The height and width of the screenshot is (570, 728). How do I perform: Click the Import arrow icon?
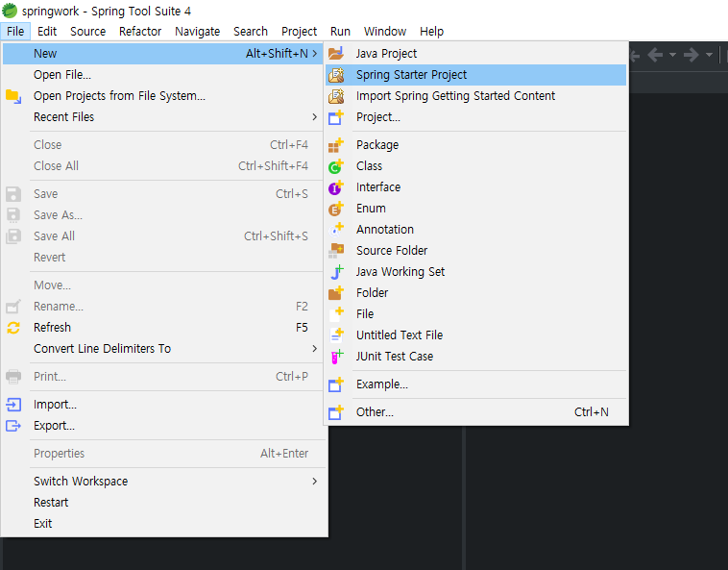13,405
